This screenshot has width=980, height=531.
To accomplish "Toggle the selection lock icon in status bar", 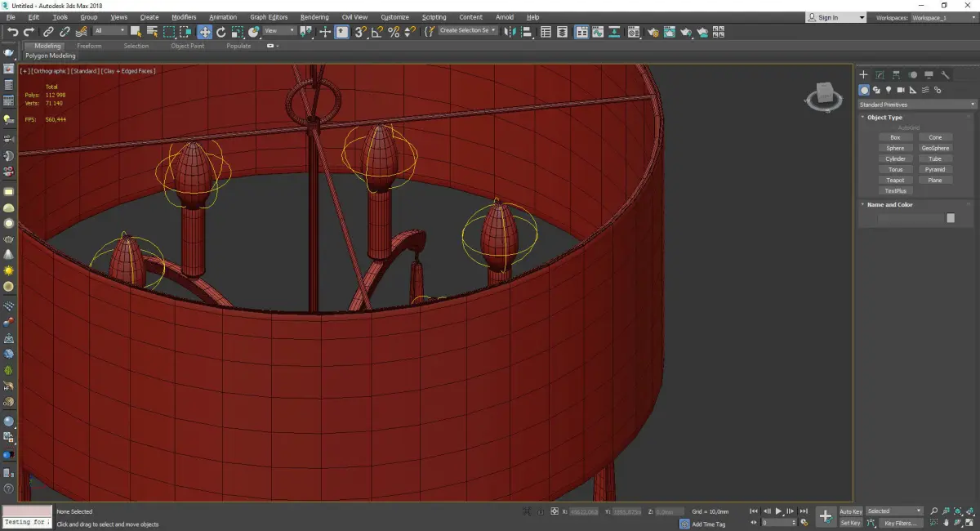I will point(540,511).
